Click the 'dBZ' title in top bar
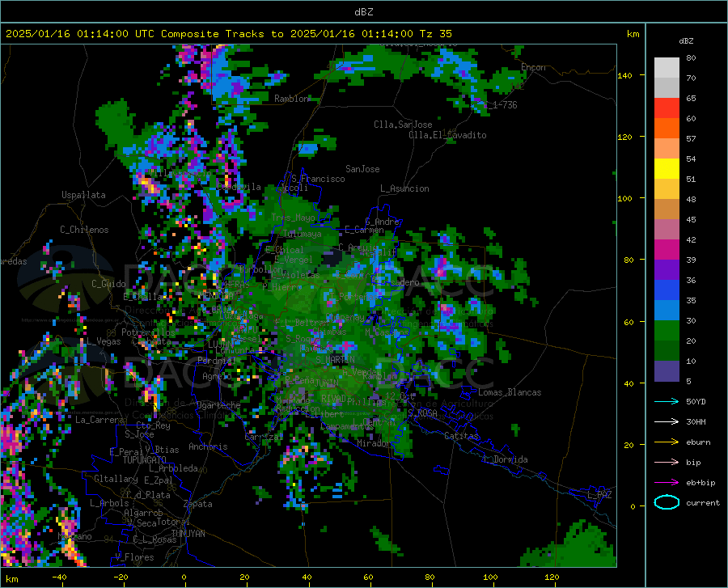The width and height of the screenshot is (728, 588). click(x=363, y=11)
